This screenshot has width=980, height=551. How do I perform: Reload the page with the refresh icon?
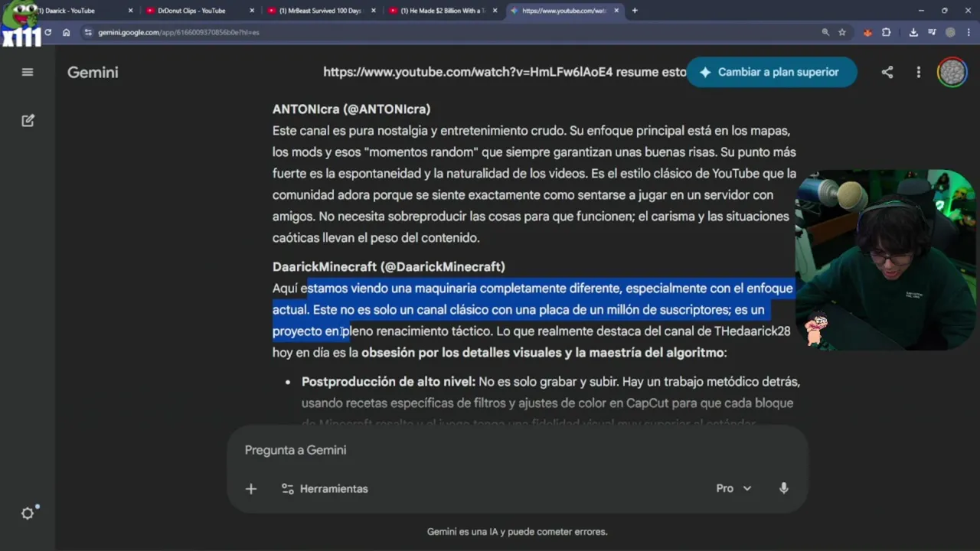47,32
